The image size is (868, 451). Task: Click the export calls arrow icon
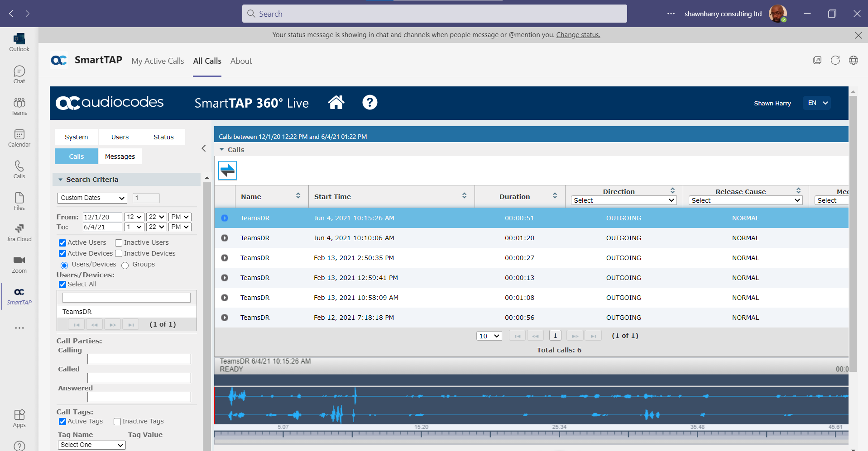click(227, 171)
